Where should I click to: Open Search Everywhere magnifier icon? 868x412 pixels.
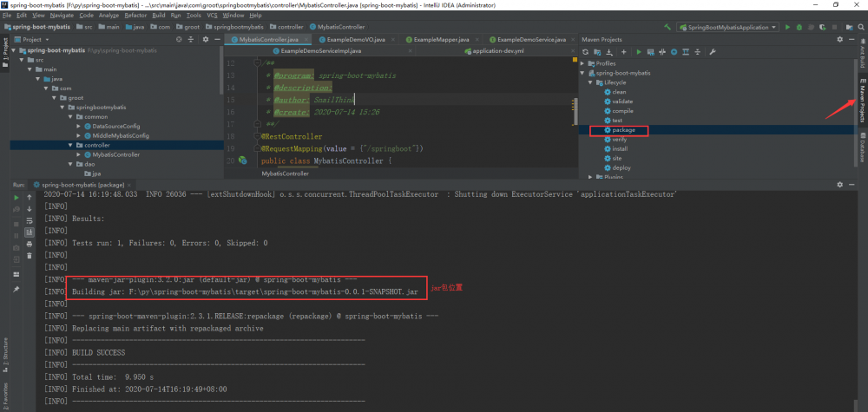860,27
